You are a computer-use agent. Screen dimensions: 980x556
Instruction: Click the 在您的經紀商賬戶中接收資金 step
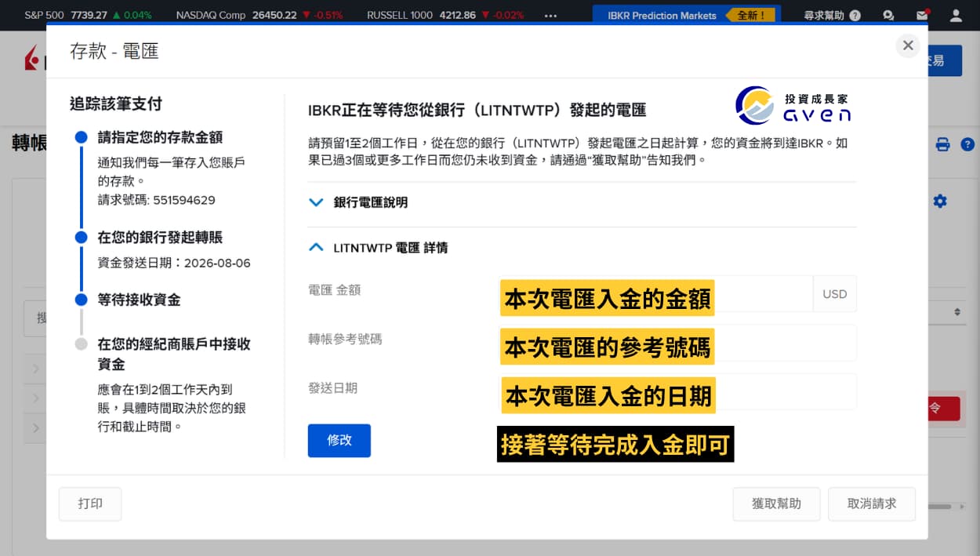click(174, 354)
